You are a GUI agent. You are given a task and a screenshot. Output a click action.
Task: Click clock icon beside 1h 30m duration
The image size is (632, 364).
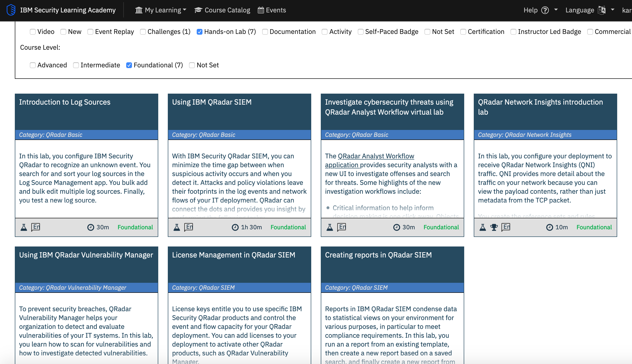[235, 227]
